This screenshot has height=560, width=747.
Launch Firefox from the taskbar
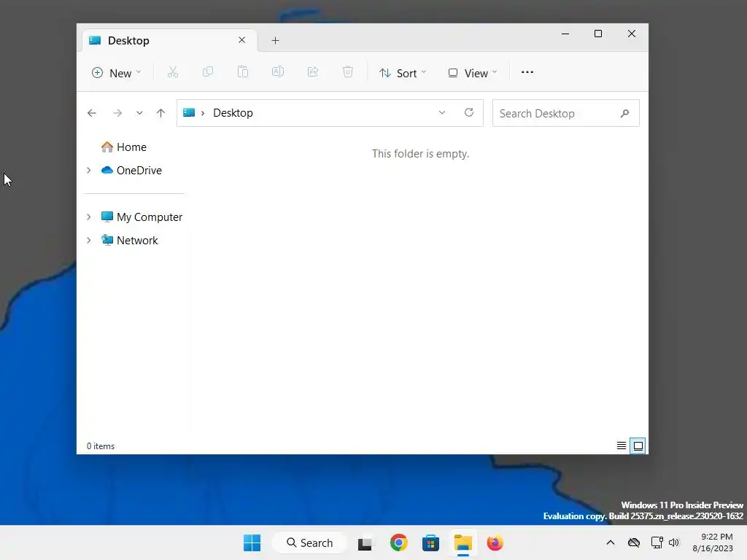(x=495, y=542)
